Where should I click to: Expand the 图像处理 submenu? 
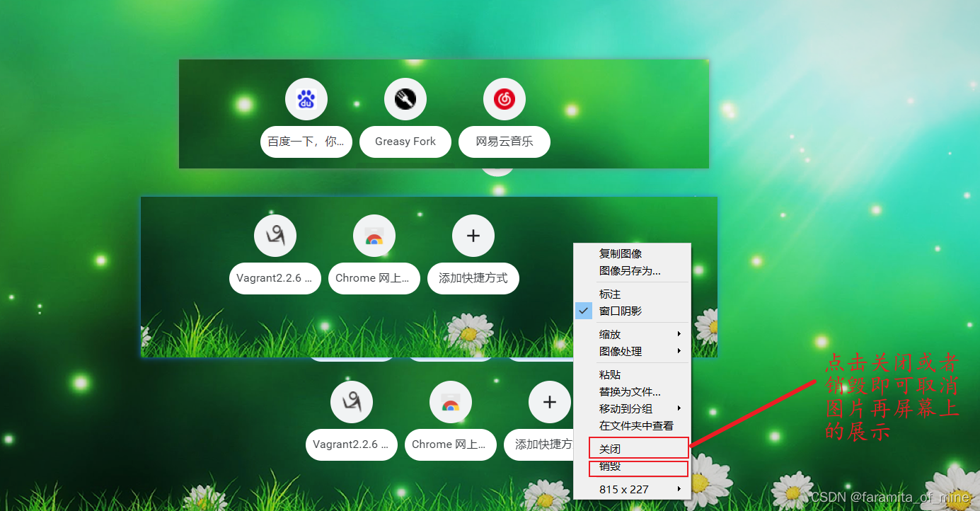point(632,351)
